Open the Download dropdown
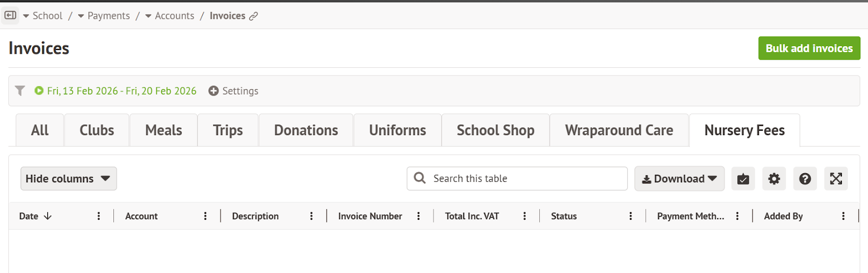 pos(679,179)
